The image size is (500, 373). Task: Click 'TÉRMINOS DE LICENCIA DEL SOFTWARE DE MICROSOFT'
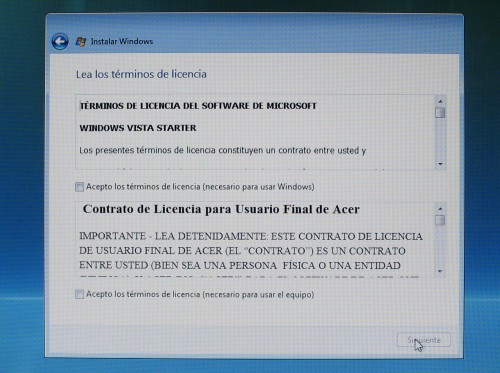(198, 106)
